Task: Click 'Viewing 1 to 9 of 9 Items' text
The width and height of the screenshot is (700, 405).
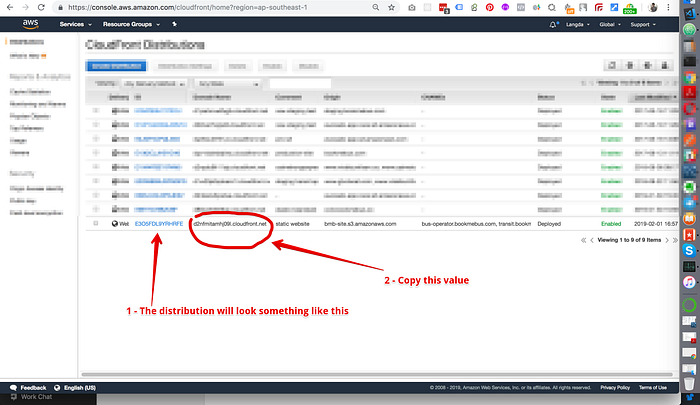Action: click(629, 240)
